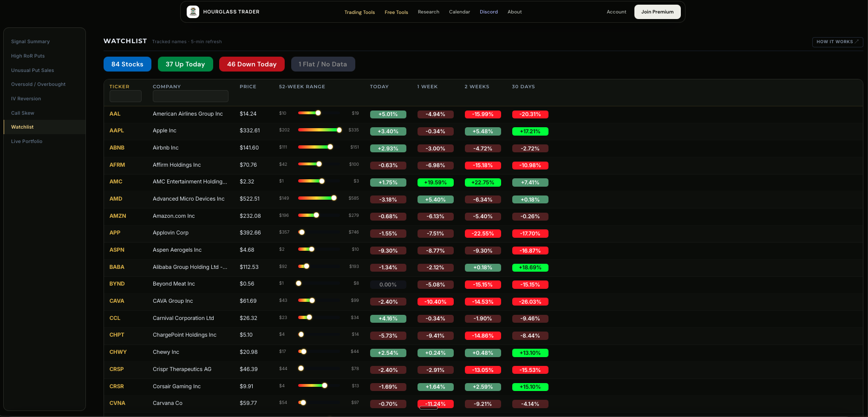The width and height of the screenshot is (868, 417).
Task: Open the CVNA ticker
Action: coord(117,403)
